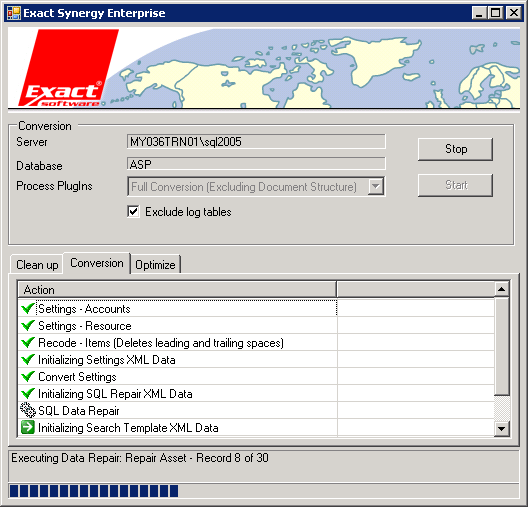Click the Action column header
The height and width of the screenshot is (507, 528).
pyautogui.click(x=177, y=290)
